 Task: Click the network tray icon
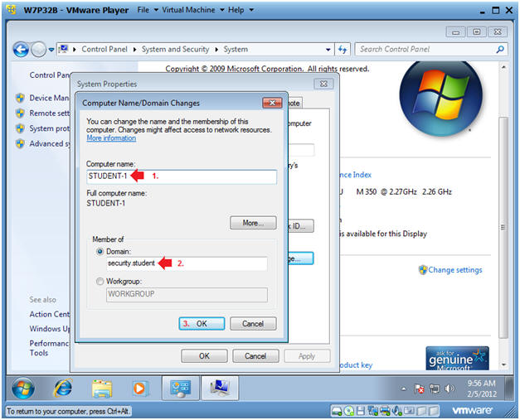435,389
